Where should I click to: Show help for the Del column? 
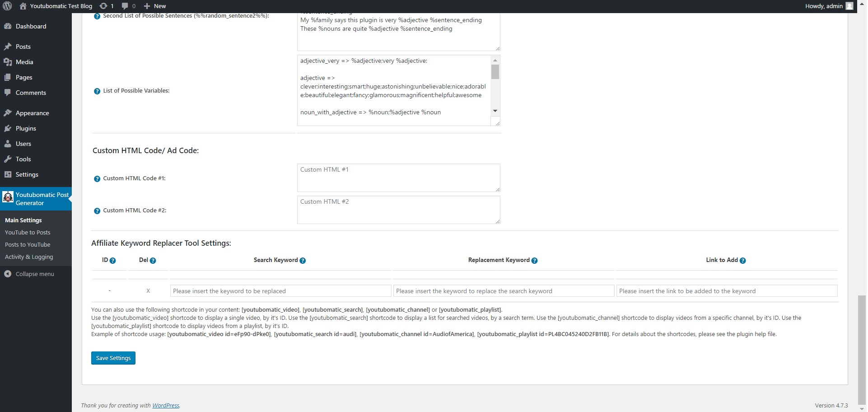[x=153, y=261]
